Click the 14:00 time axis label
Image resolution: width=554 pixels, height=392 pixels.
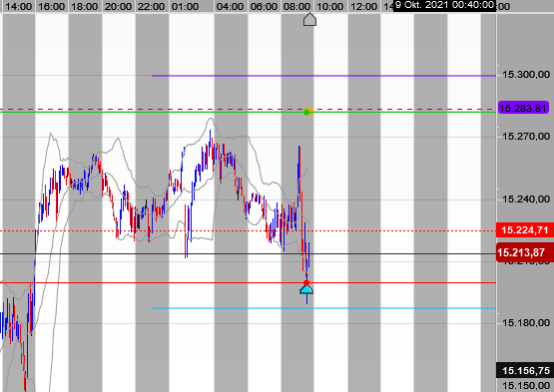point(18,6)
